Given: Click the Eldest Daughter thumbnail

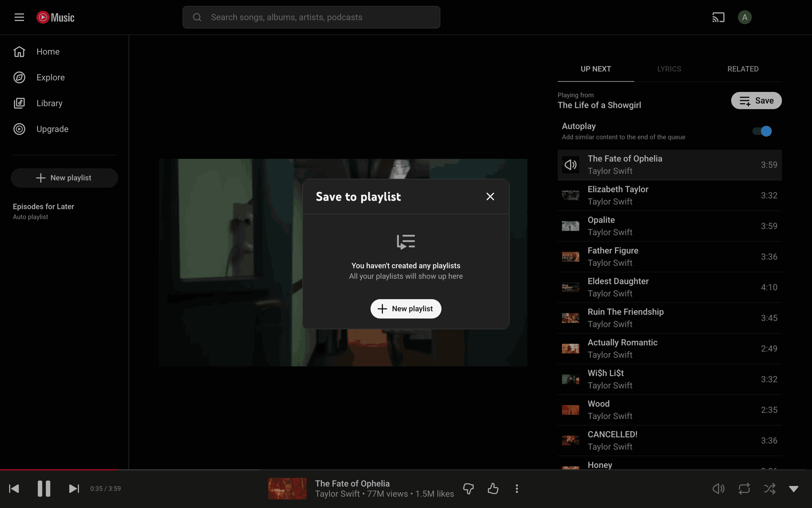Looking at the screenshot, I should (571, 287).
